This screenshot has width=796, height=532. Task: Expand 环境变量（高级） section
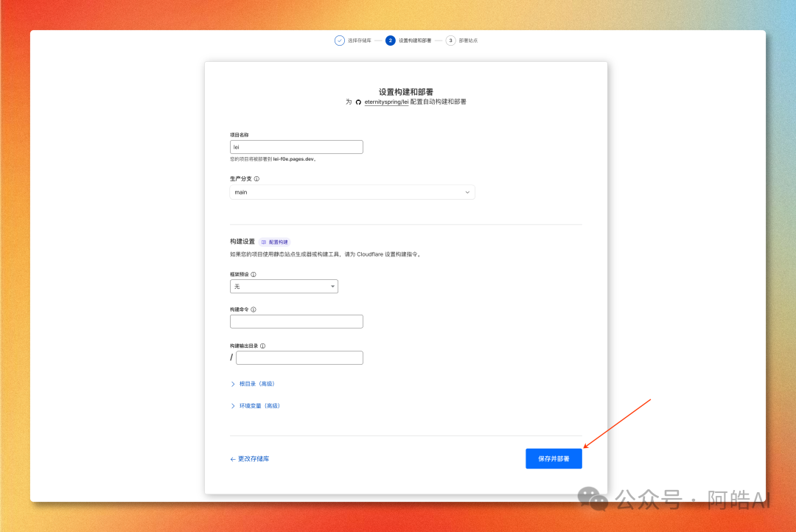[x=255, y=405]
